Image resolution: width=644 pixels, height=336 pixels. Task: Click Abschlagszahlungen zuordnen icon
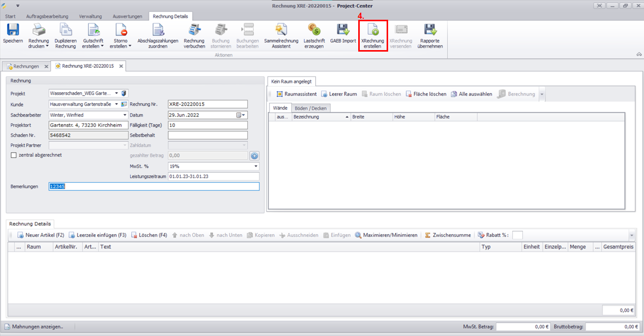pos(157,30)
